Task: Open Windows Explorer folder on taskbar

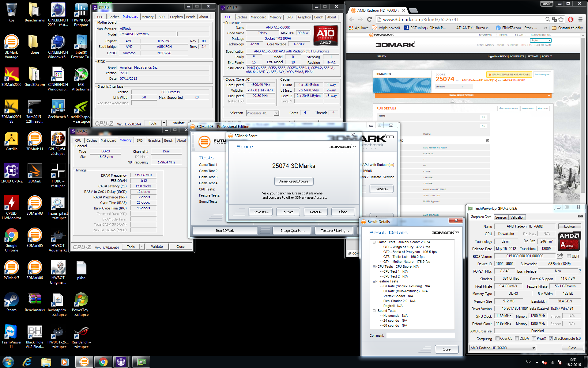Action: coord(46,362)
